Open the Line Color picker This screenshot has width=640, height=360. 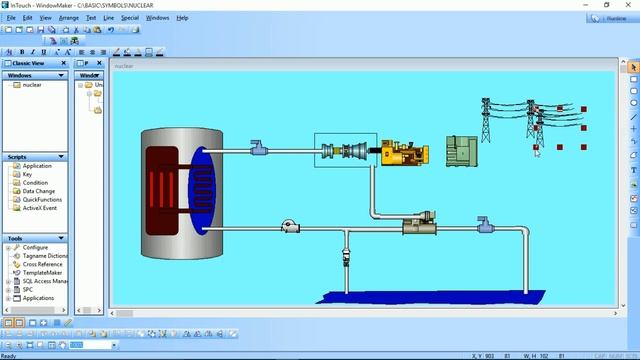pos(117,52)
